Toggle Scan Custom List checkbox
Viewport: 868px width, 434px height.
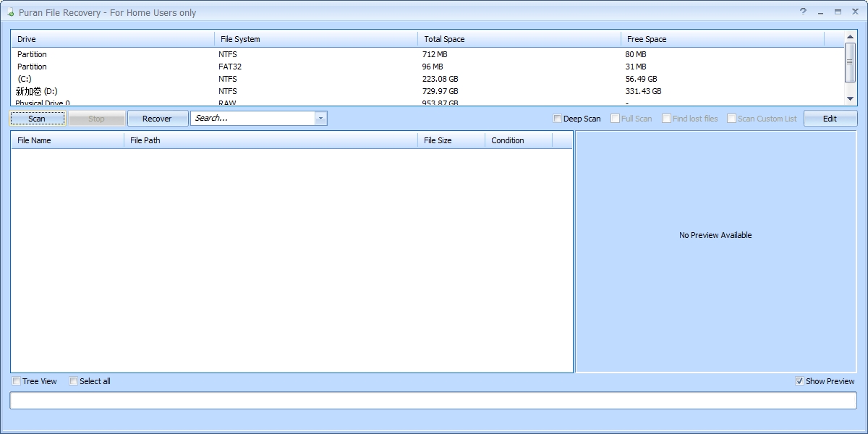(732, 119)
